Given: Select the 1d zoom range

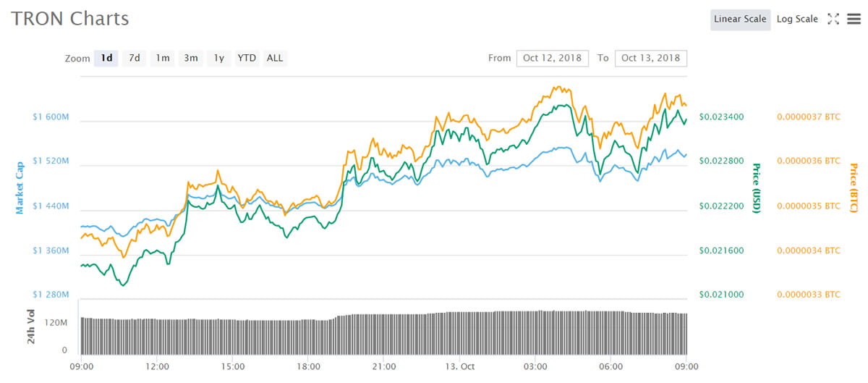Looking at the screenshot, I should [106, 58].
